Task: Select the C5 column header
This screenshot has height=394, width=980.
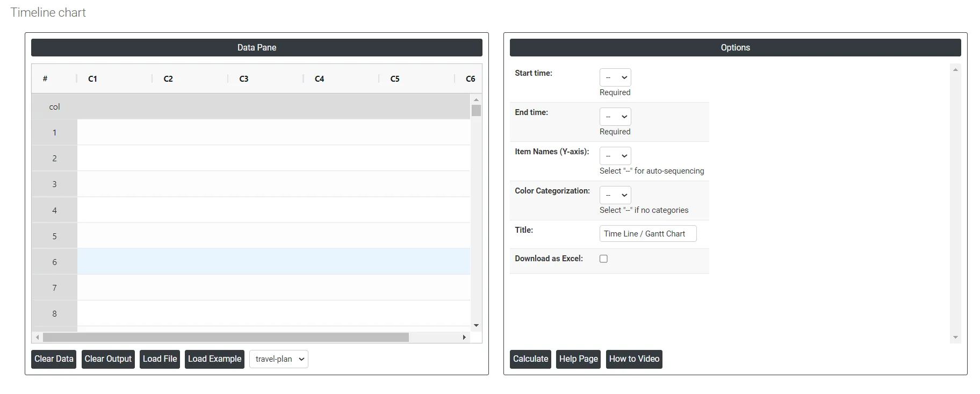Action: 417,78
